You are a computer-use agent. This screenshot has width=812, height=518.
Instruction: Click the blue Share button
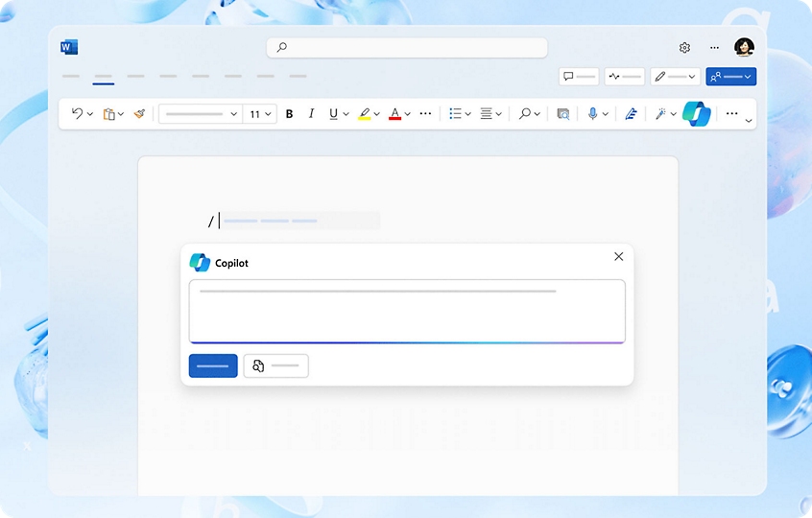pyautogui.click(x=730, y=76)
